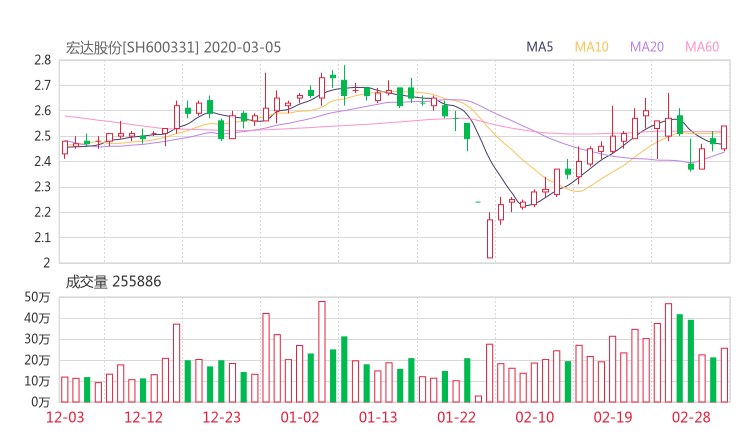Click the 2.4 price axis value

pyautogui.click(x=42, y=161)
